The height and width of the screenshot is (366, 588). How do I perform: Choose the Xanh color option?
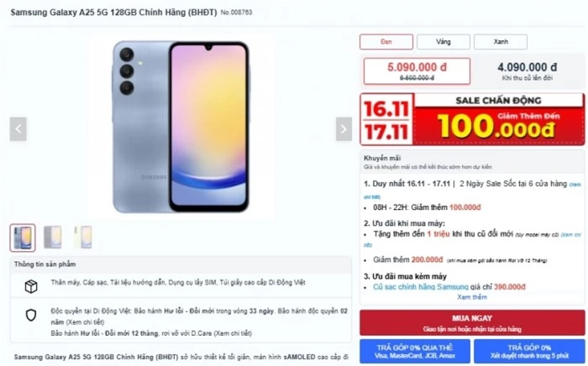pos(501,42)
